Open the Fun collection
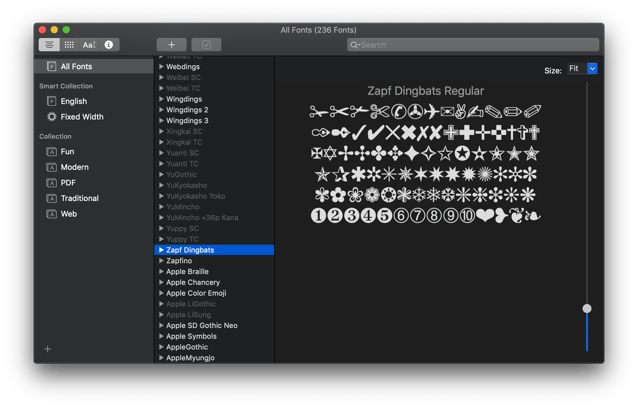Screen dimensions: 638x408 pyautogui.click(x=68, y=152)
